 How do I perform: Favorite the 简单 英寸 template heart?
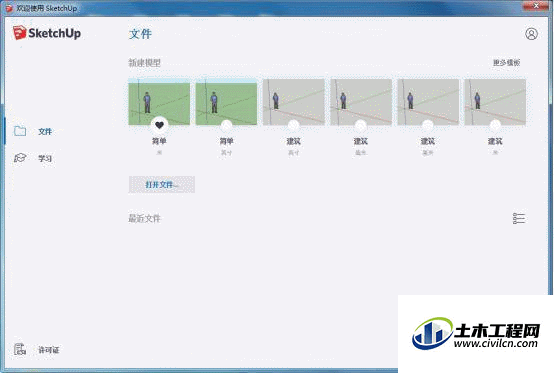click(226, 125)
